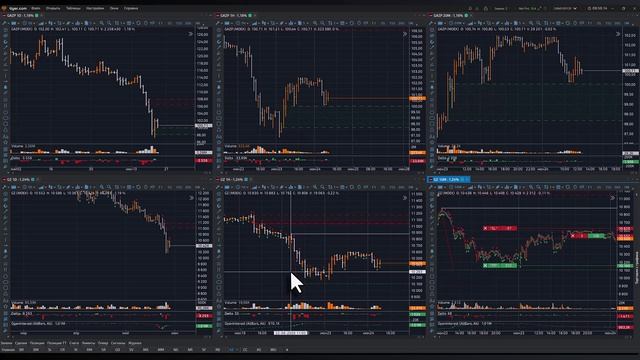Open the Таблицы menu

[73, 8]
